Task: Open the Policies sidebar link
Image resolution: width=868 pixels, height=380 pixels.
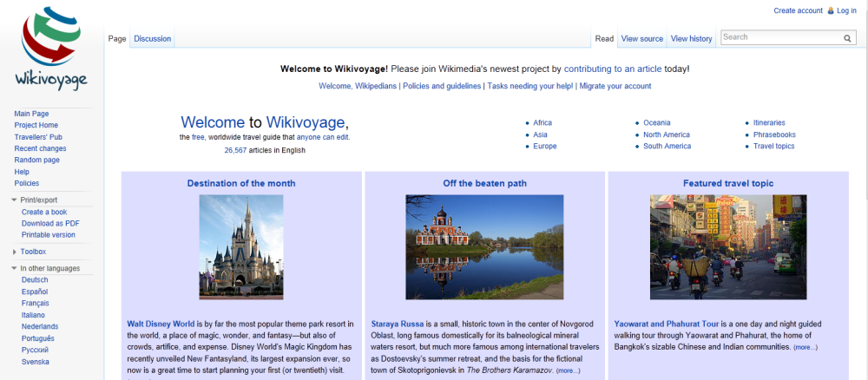Action: point(27,184)
